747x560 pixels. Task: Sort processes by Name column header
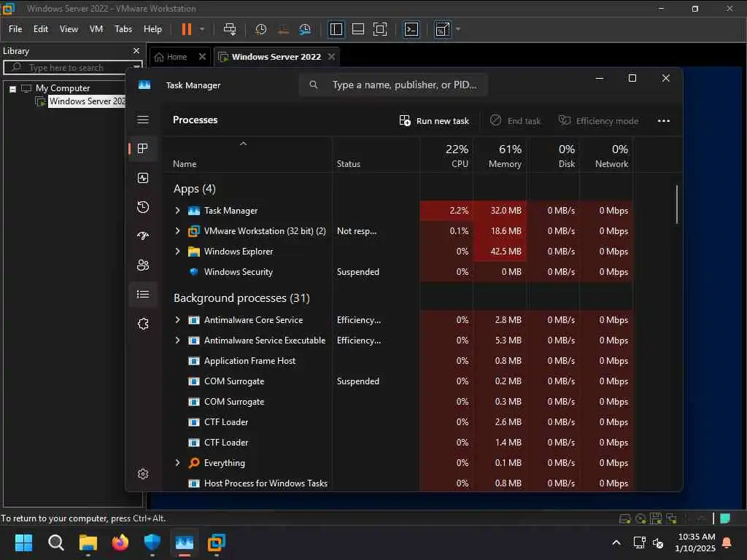point(247,156)
